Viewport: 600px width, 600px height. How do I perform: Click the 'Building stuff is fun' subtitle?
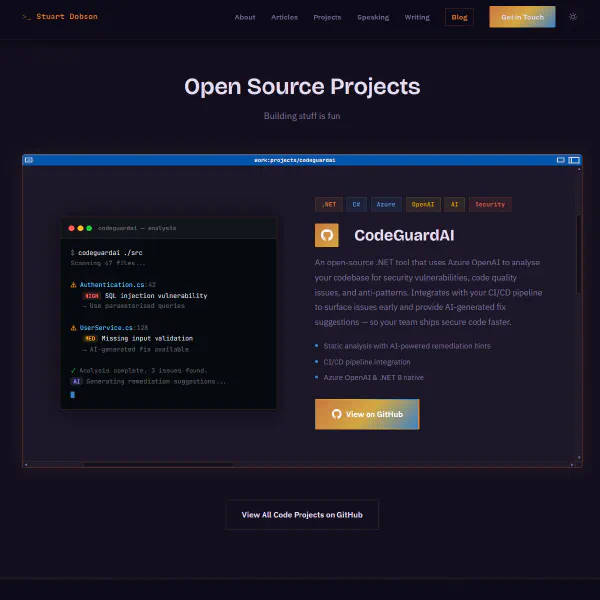302,116
